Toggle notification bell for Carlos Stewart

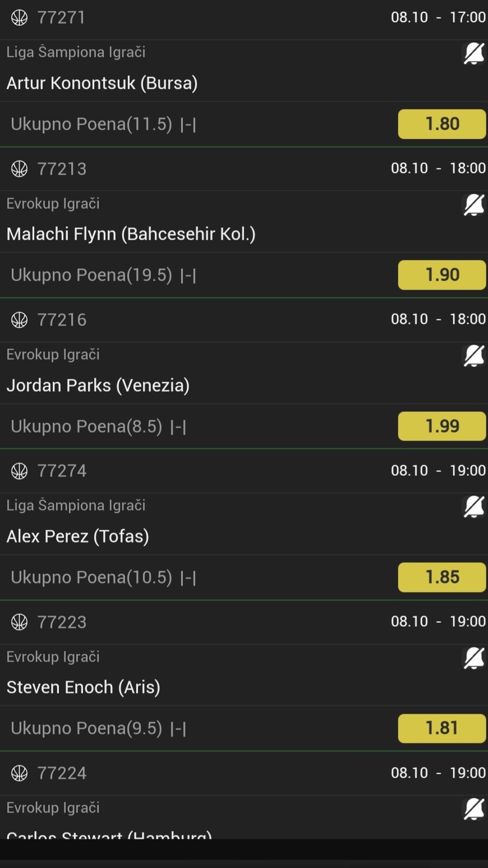(x=473, y=809)
